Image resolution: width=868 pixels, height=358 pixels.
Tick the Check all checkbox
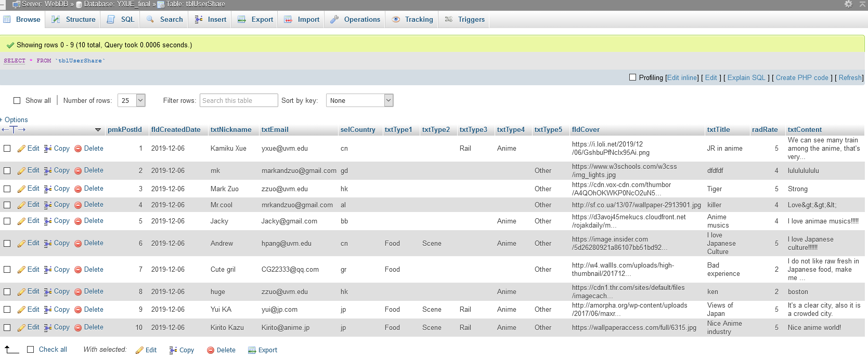coord(31,350)
